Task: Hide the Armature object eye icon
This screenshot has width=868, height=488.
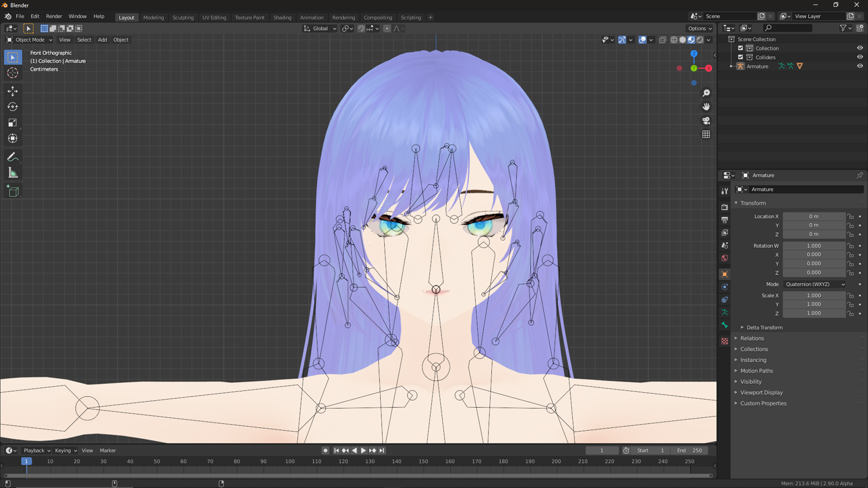Action: 860,66
